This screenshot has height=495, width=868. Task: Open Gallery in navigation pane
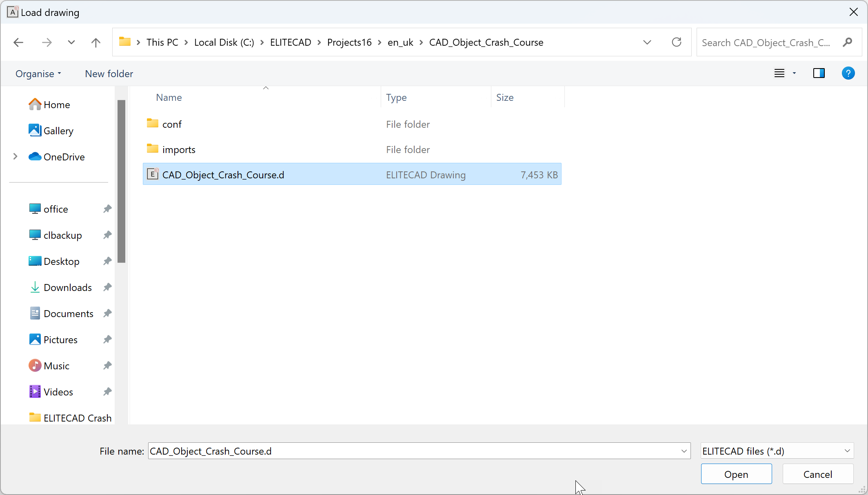pos(51,131)
